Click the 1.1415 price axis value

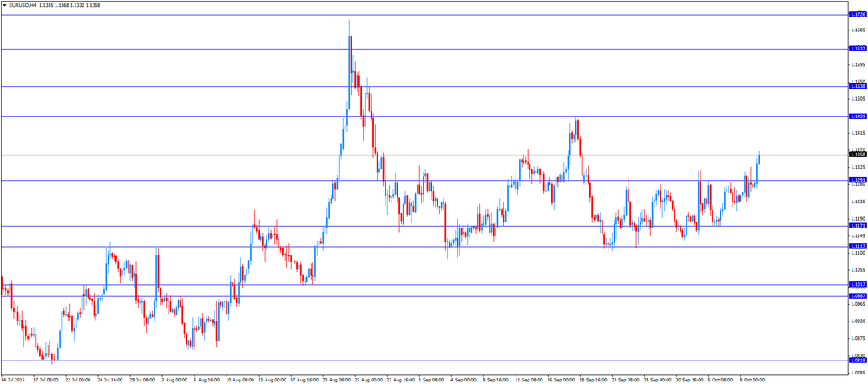(857, 133)
